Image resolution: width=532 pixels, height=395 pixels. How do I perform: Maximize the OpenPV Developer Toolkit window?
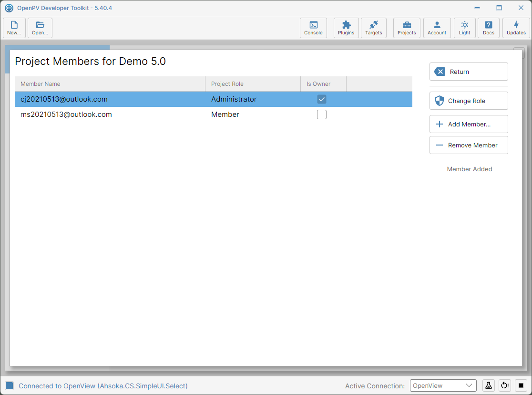point(499,8)
